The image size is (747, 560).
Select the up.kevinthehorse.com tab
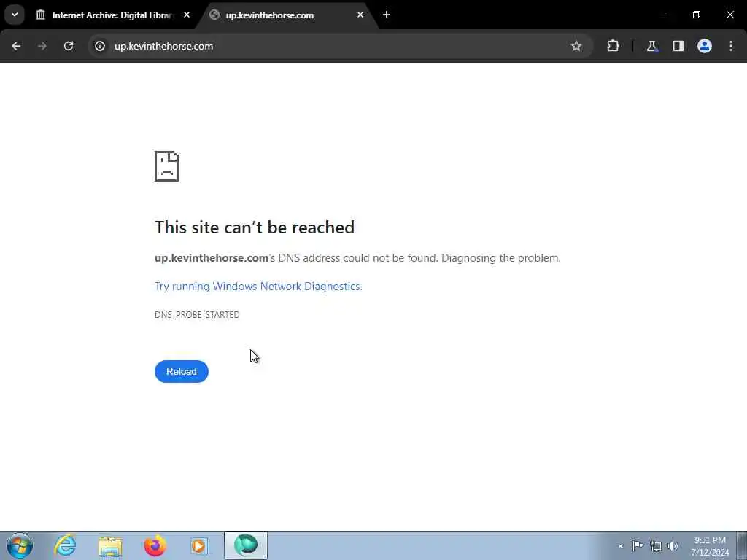pyautogui.click(x=287, y=15)
